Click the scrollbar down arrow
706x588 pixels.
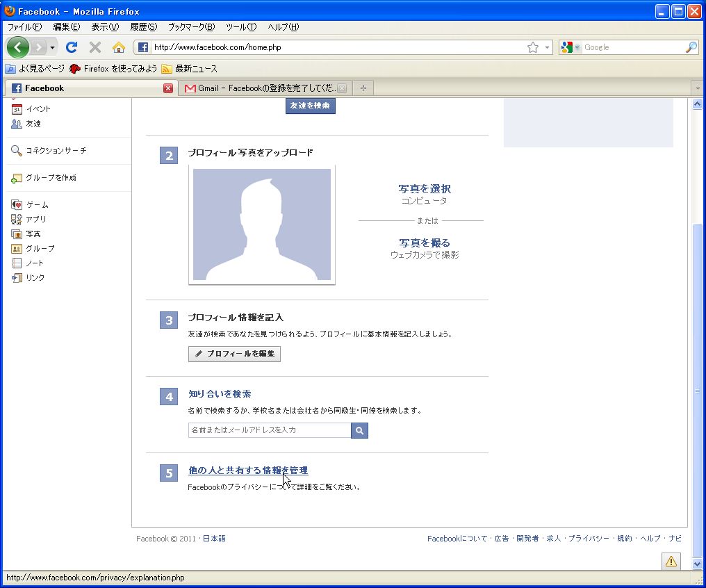[x=697, y=564]
